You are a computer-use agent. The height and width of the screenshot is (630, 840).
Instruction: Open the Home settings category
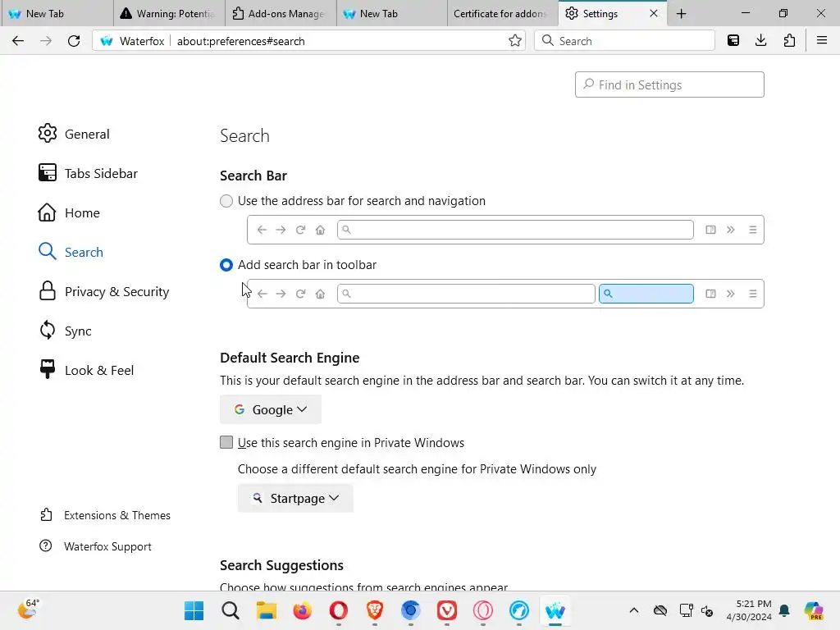tap(69, 212)
